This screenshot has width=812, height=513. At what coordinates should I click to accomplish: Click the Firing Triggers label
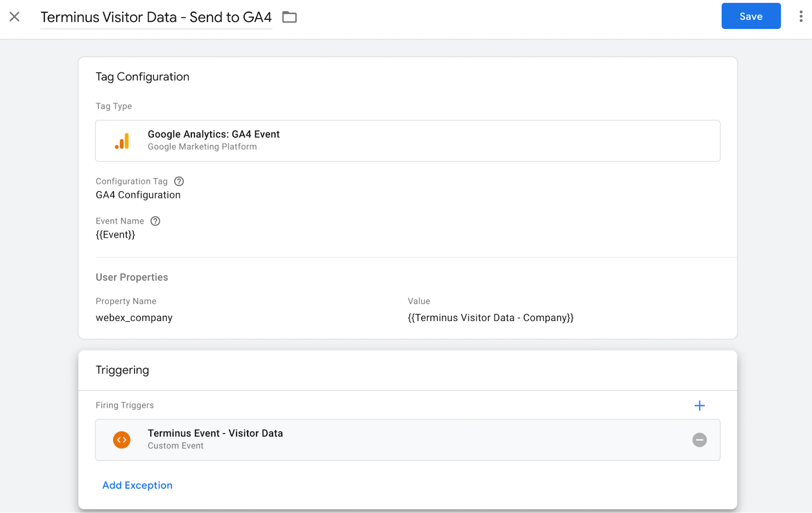pyautogui.click(x=125, y=405)
